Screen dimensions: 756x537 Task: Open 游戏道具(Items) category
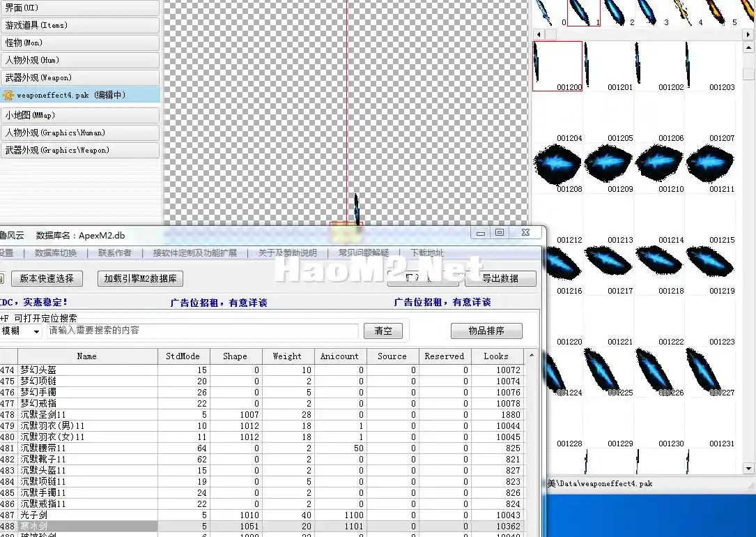coord(80,25)
